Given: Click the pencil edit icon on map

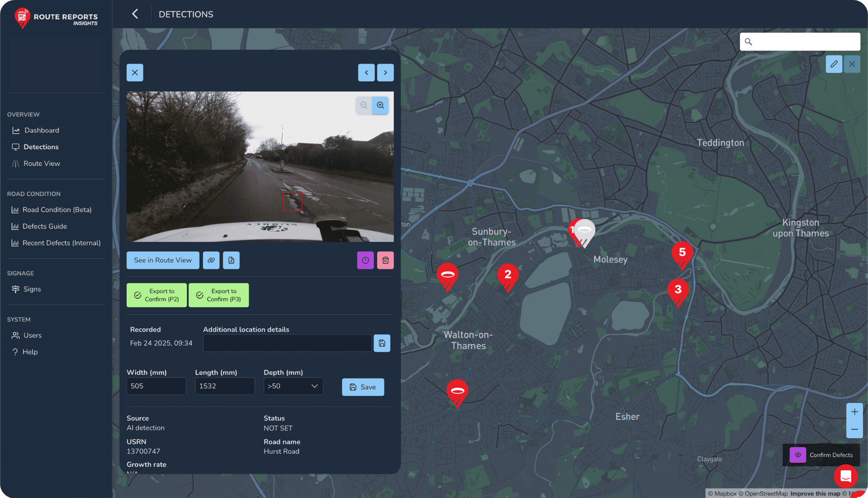Looking at the screenshot, I should (834, 64).
